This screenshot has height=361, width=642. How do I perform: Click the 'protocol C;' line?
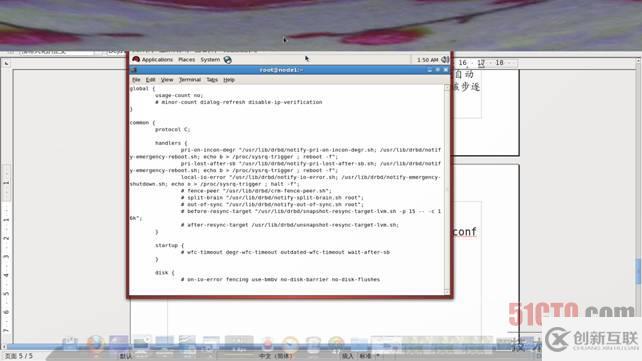(x=172, y=129)
